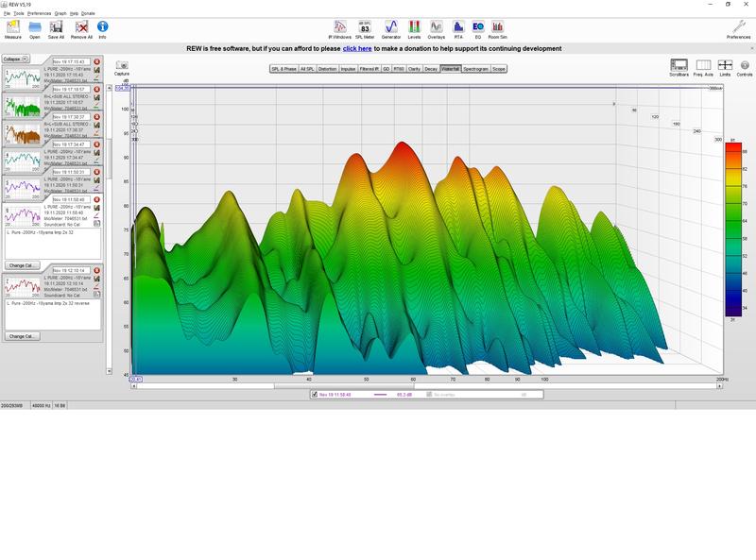Collapse the measurements panel

point(13,59)
